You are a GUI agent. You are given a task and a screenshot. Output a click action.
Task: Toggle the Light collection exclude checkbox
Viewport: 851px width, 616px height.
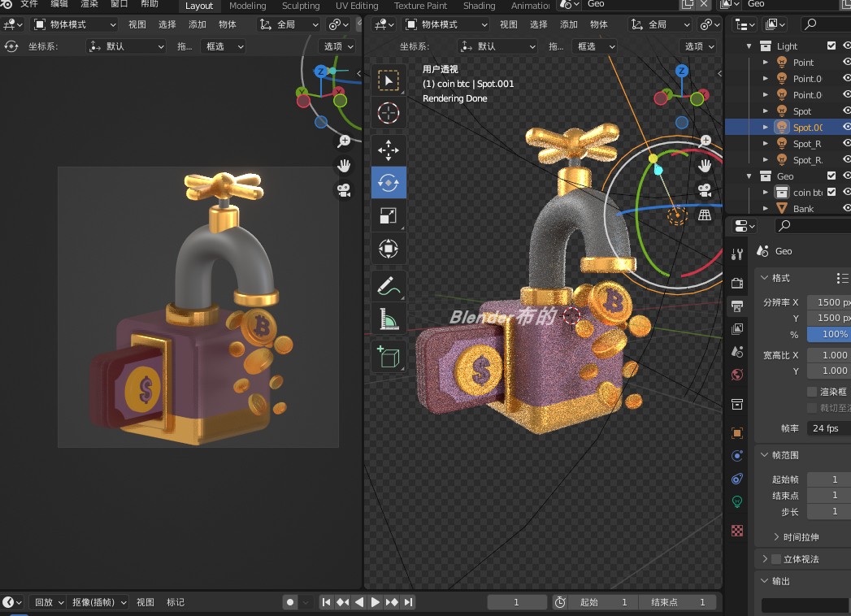point(831,46)
